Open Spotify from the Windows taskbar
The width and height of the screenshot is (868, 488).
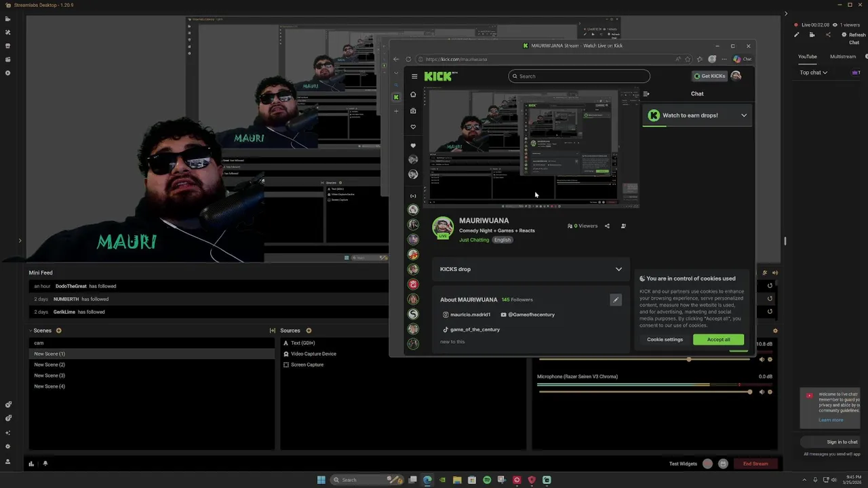click(487, 480)
